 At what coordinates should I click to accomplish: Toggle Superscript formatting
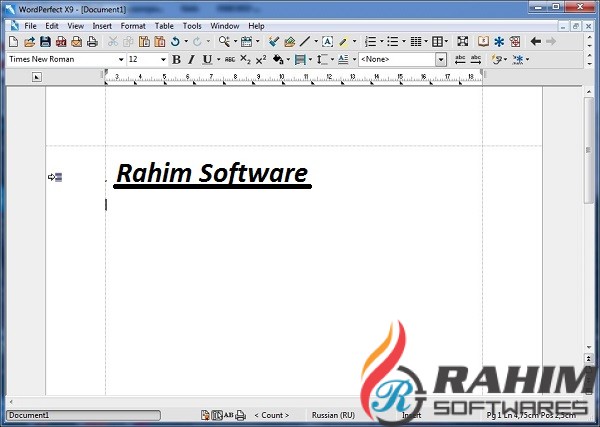click(261, 59)
